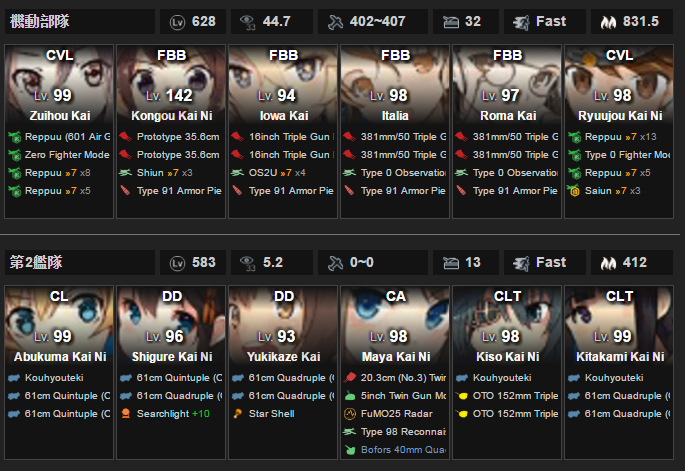The height and width of the screenshot is (471, 685).
Task: Click the 第2艦隊 fleet name header
Action: [x=80, y=263]
